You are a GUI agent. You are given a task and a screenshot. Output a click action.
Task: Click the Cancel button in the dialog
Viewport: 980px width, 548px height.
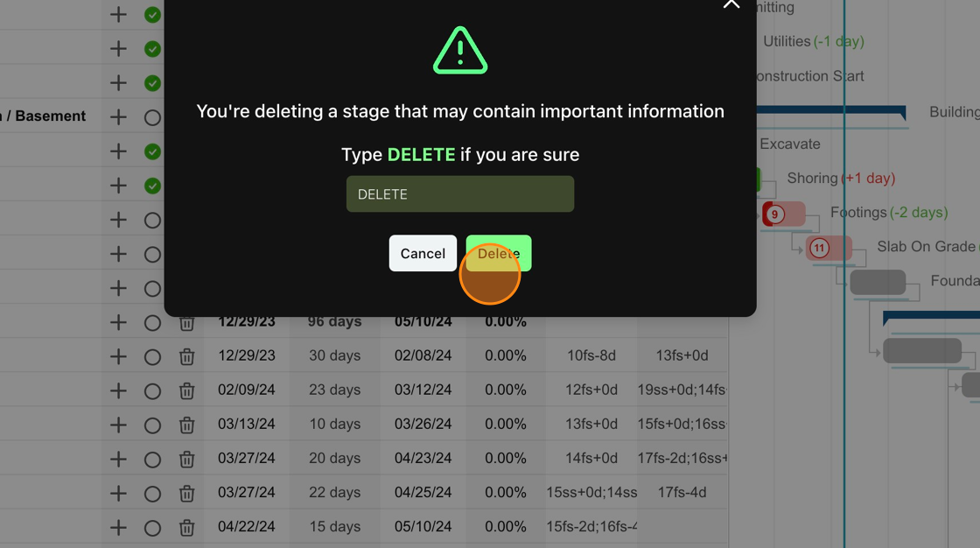tap(423, 253)
